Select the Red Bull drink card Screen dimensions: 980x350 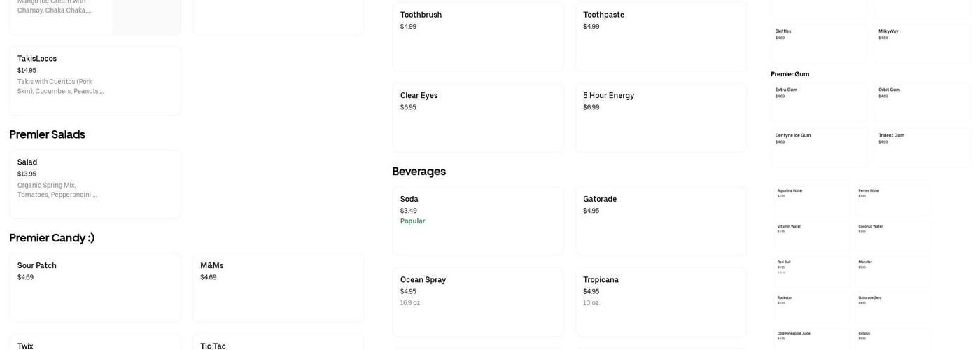[812, 272]
